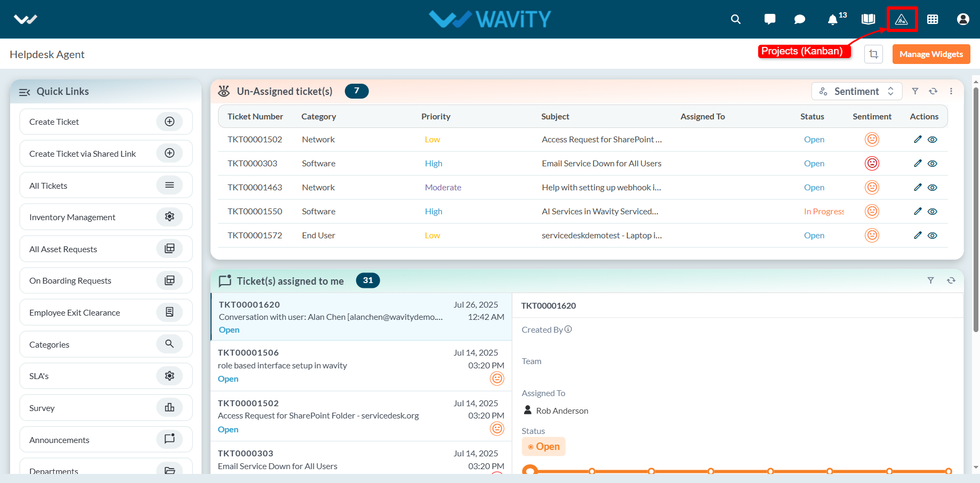
Task: Click the Created By info icon
Action: coord(568,329)
